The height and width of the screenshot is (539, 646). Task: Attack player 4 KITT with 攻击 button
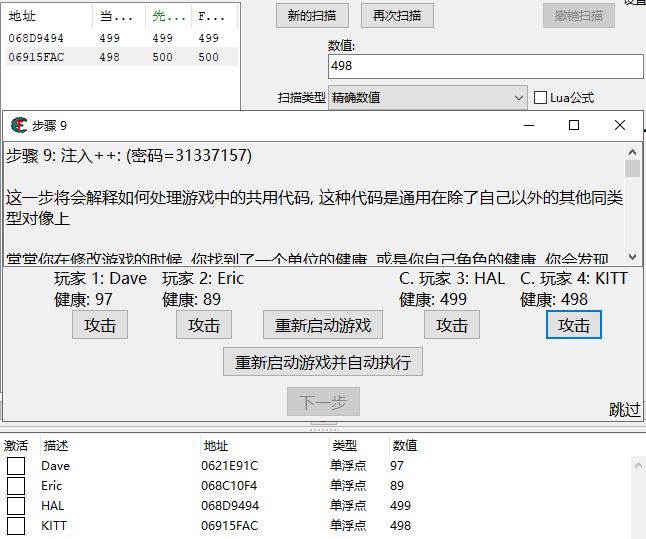tap(573, 325)
